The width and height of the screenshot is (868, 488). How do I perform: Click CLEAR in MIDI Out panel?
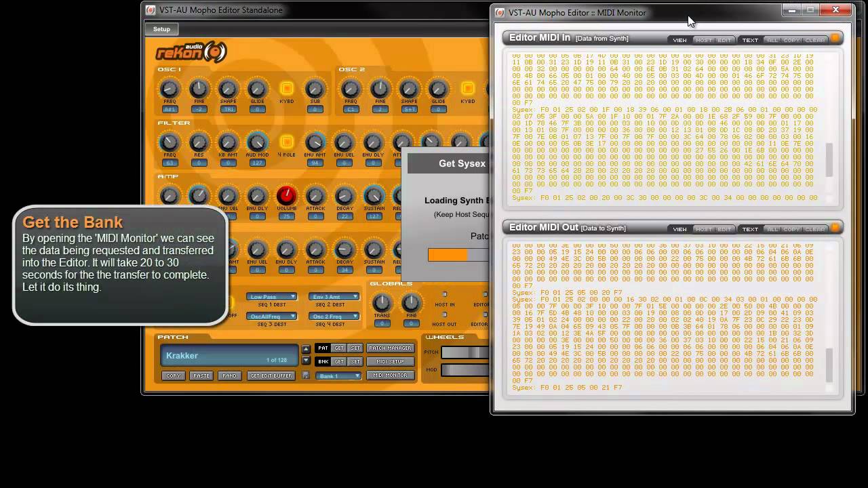tap(814, 229)
